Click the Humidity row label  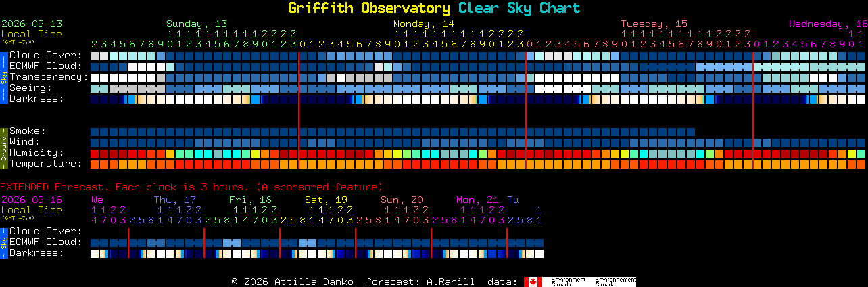point(37,153)
